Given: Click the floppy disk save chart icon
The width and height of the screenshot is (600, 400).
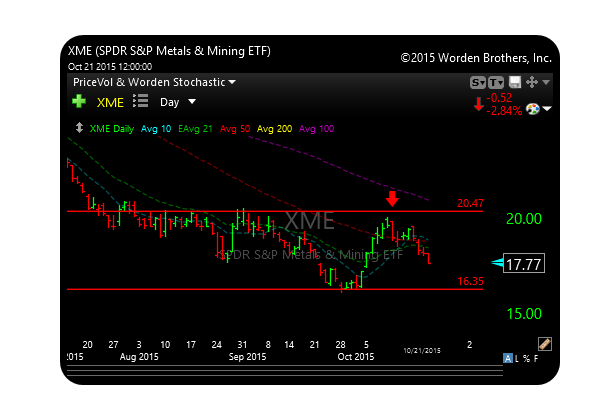Looking at the screenshot, I should (x=515, y=82).
